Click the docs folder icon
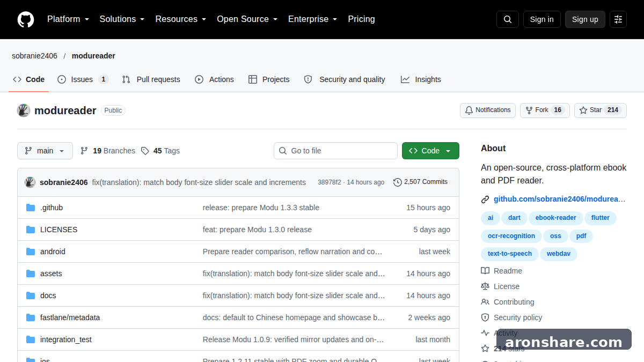Screen dimensions: 644x362 pos(31,295)
